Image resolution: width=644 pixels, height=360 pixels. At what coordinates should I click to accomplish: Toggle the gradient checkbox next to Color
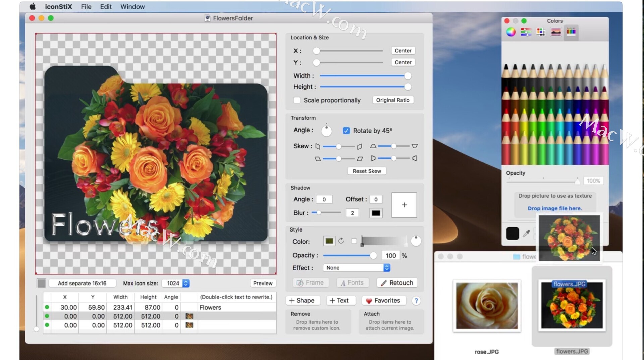click(354, 241)
